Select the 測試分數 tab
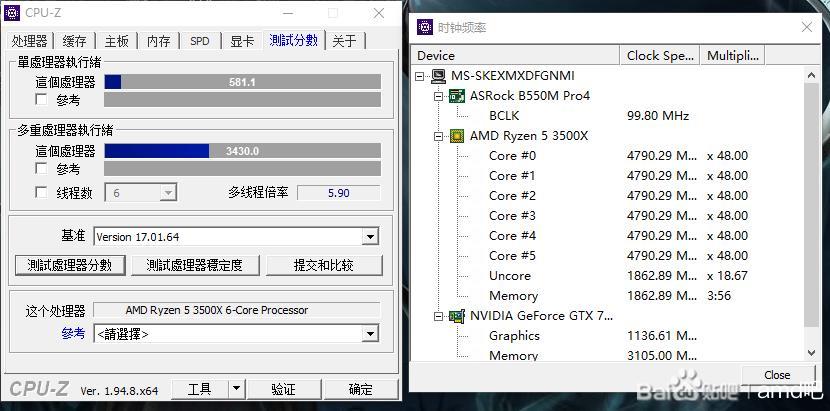 (x=294, y=40)
